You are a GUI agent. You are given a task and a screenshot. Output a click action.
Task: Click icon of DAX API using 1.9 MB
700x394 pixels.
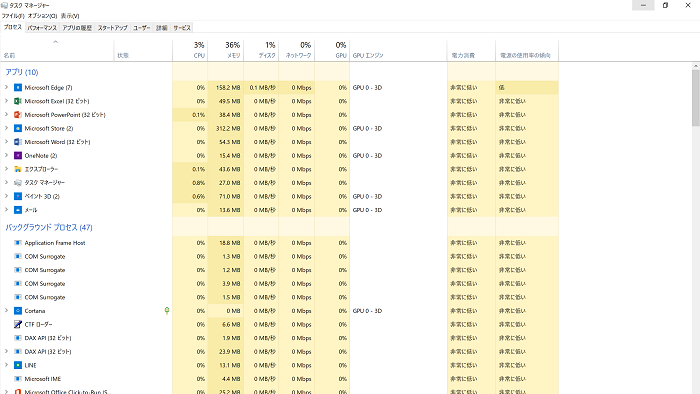tap(18, 338)
